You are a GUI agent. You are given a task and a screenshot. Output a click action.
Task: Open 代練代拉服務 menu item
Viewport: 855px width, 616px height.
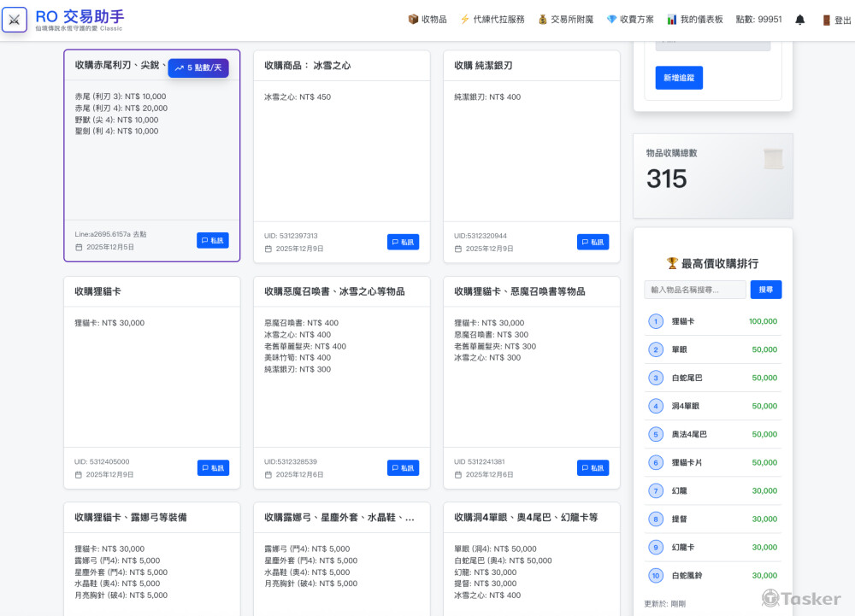(x=492, y=20)
